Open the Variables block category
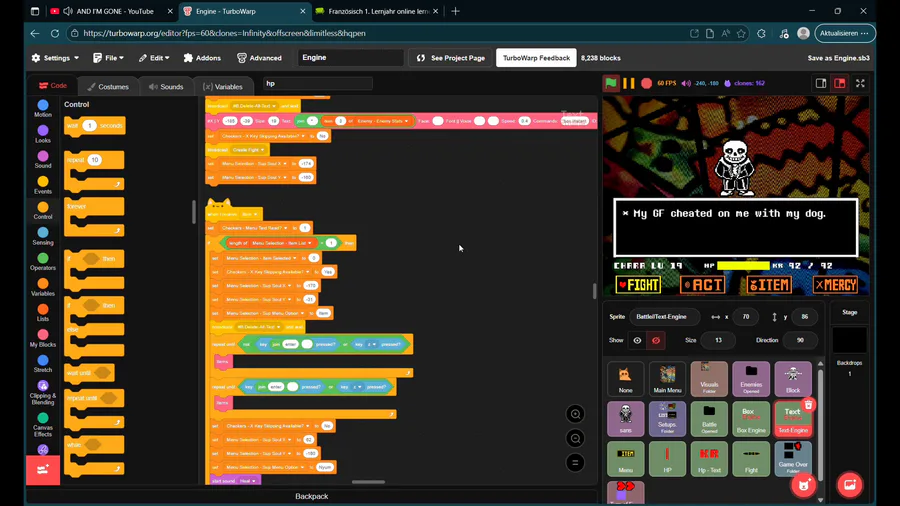The height and width of the screenshot is (506, 900). pos(42,287)
